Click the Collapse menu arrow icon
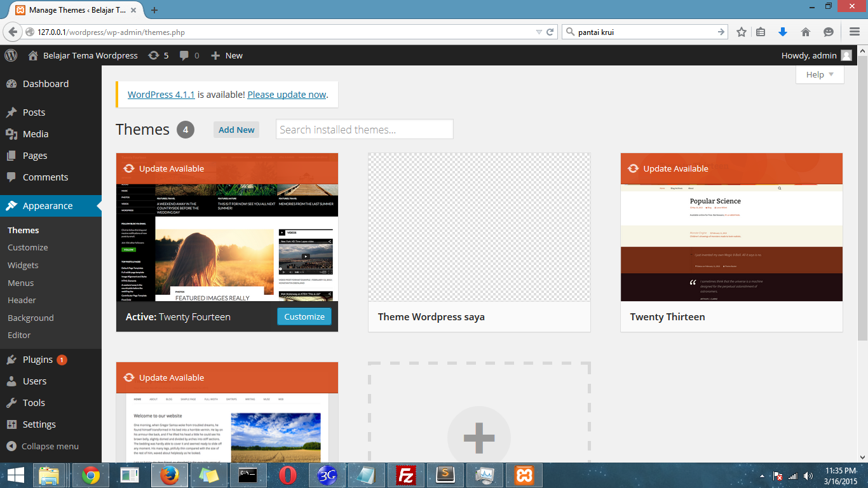Image resolution: width=868 pixels, height=488 pixels. pyautogui.click(x=11, y=446)
